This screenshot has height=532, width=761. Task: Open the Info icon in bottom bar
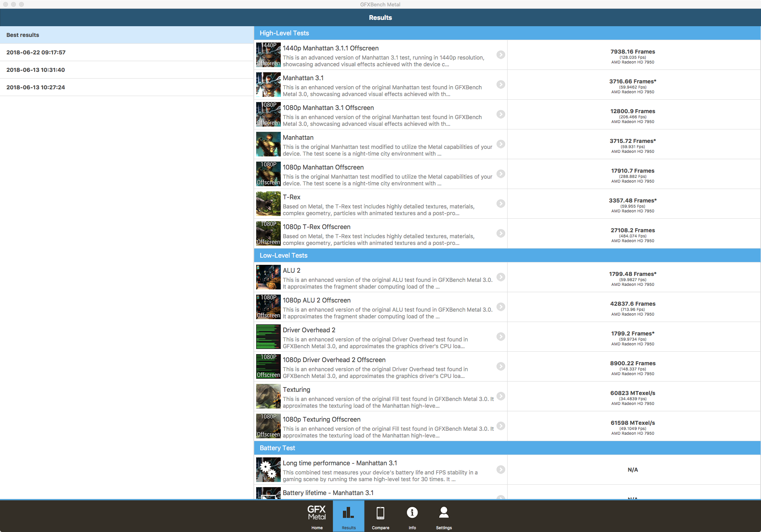[x=412, y=513]
